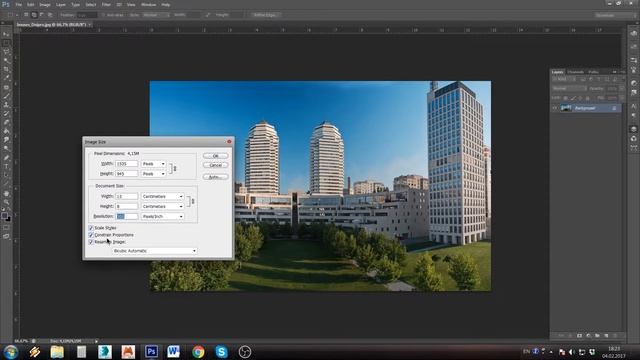Viewport: 640px width, 360px height.
Task: Open the Windows Start menu
Action: (x=11, y=351)
